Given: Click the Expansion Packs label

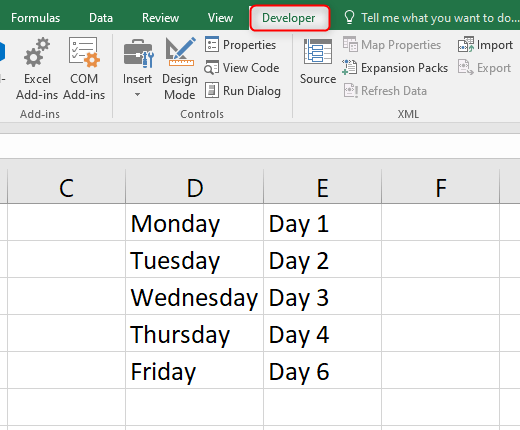Looking at the screenshot, I should (x=404, y=68).
